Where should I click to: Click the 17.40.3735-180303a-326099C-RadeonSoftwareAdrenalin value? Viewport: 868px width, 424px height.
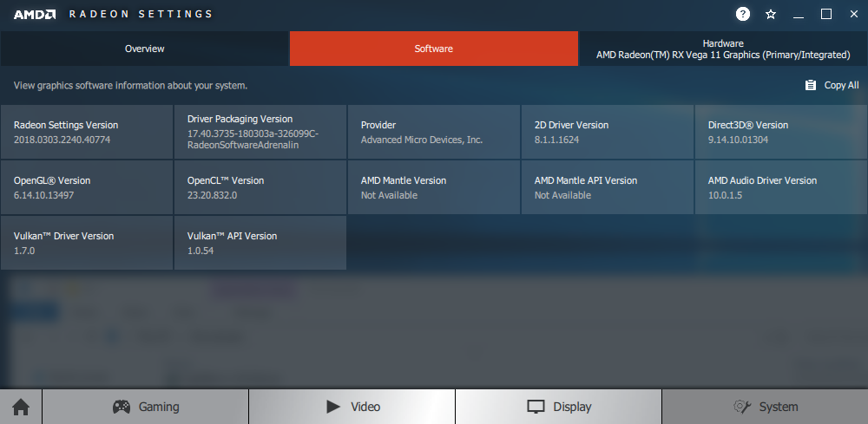pos(253,140)
